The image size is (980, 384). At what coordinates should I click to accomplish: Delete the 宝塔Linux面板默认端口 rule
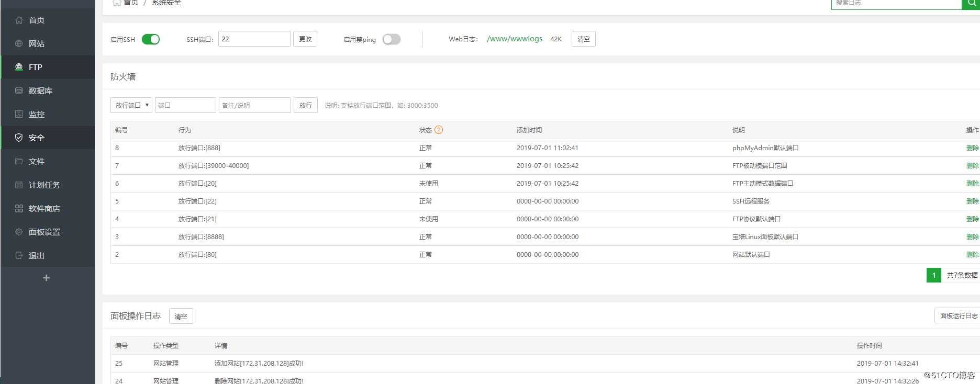click(x=972, y=236)
